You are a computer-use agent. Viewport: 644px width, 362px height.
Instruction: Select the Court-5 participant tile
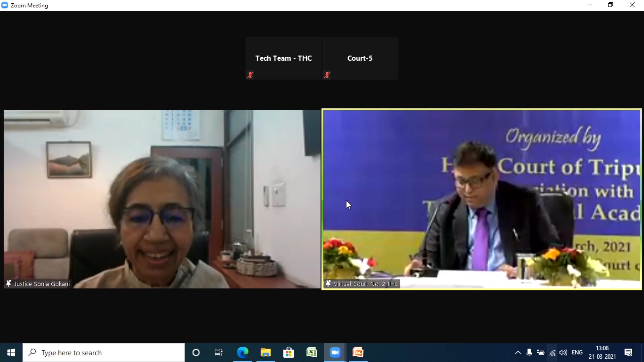click(360, 58)
